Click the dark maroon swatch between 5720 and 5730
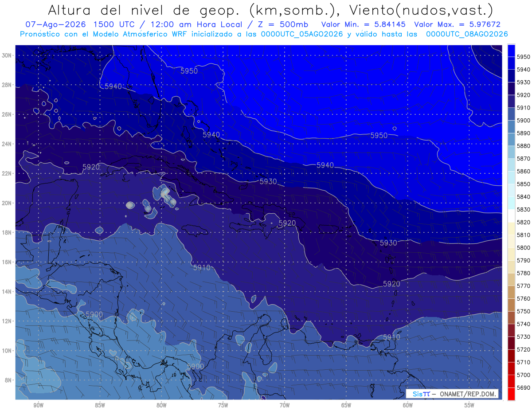 [511, 343]
